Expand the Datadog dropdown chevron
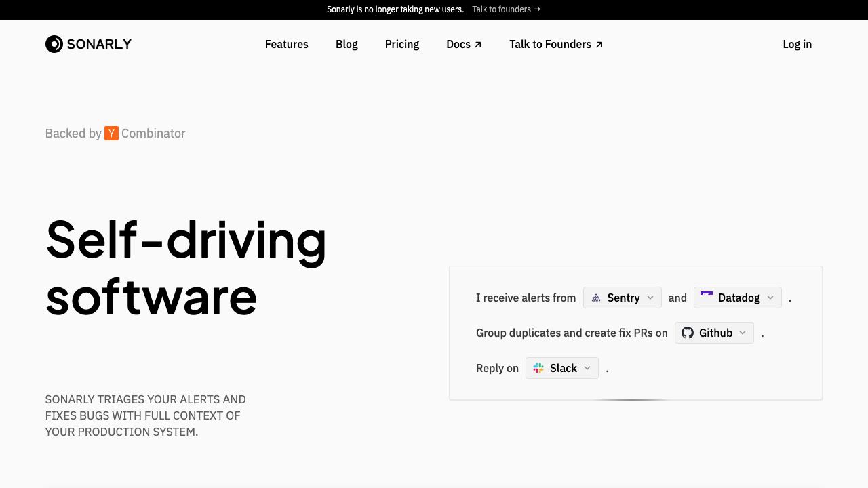The height and width of the screenshot is (488, 868). [x=770, y=298]
